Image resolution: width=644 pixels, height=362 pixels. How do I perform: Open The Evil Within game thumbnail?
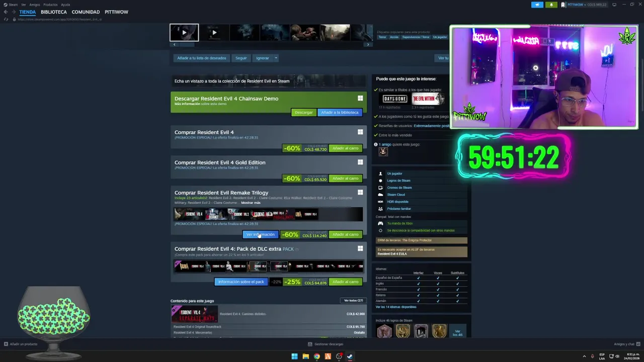(428, 99)
